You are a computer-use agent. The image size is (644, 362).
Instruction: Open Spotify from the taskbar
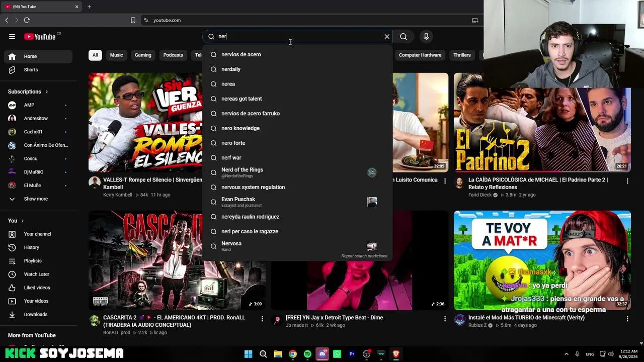click(307, 354)
